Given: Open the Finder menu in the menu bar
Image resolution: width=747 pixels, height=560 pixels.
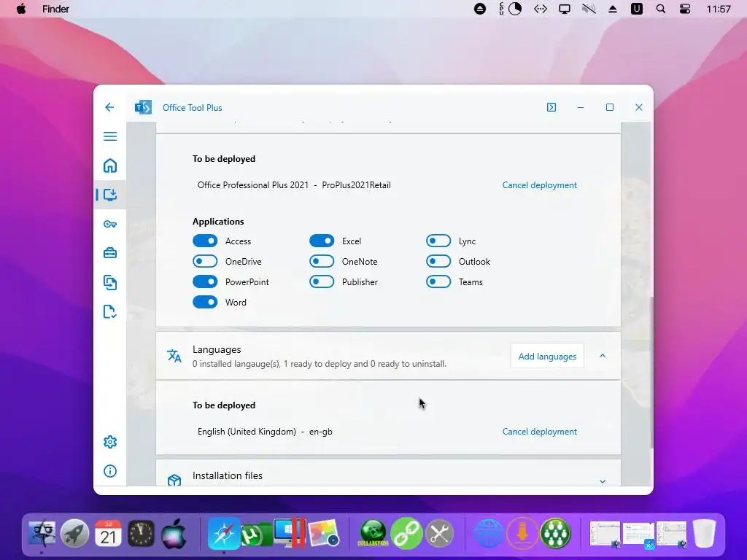Looking at the screenshot, I should 55,9.
